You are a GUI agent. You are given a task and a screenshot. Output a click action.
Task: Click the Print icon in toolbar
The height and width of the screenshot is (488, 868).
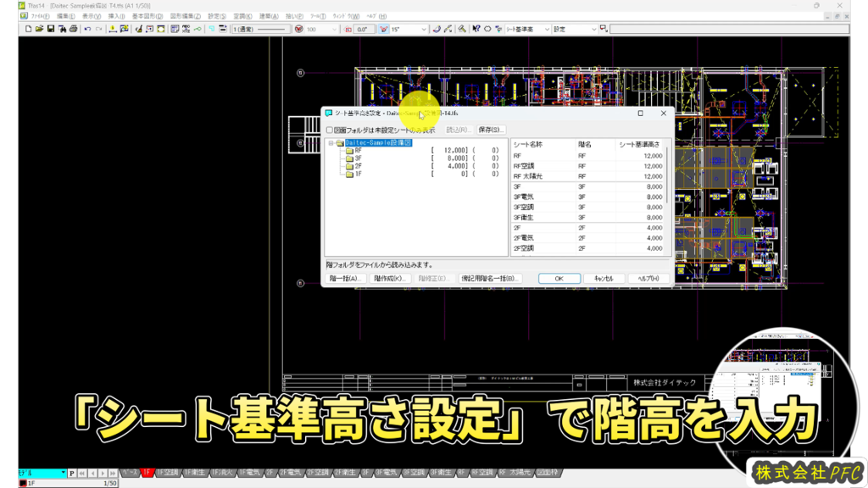pos(73,29)
